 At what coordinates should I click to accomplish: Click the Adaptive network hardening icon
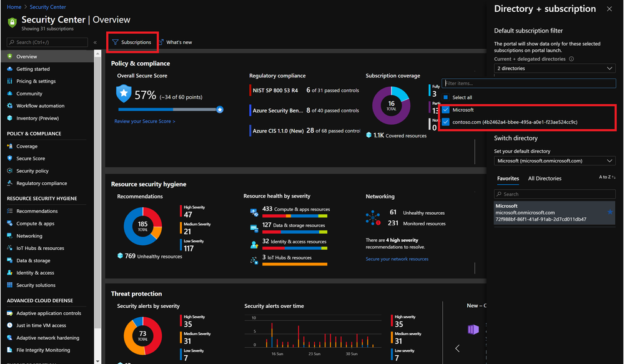10,338
